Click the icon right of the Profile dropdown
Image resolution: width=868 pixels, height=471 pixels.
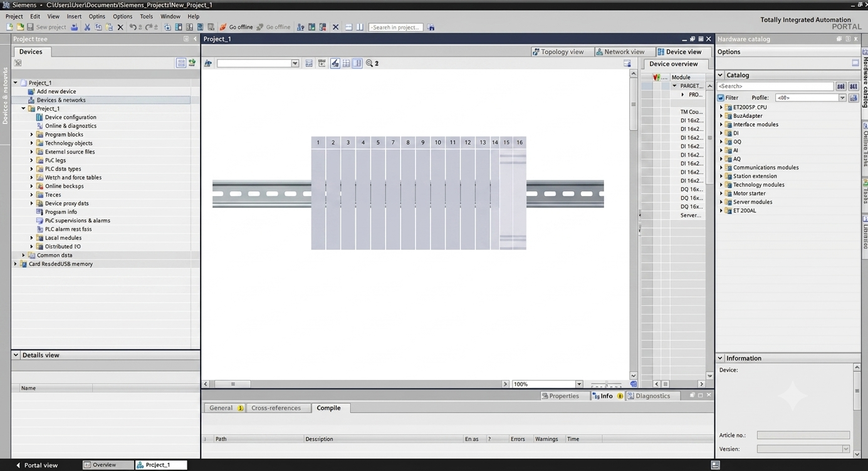pyautogui.click(x=854, y=98)
